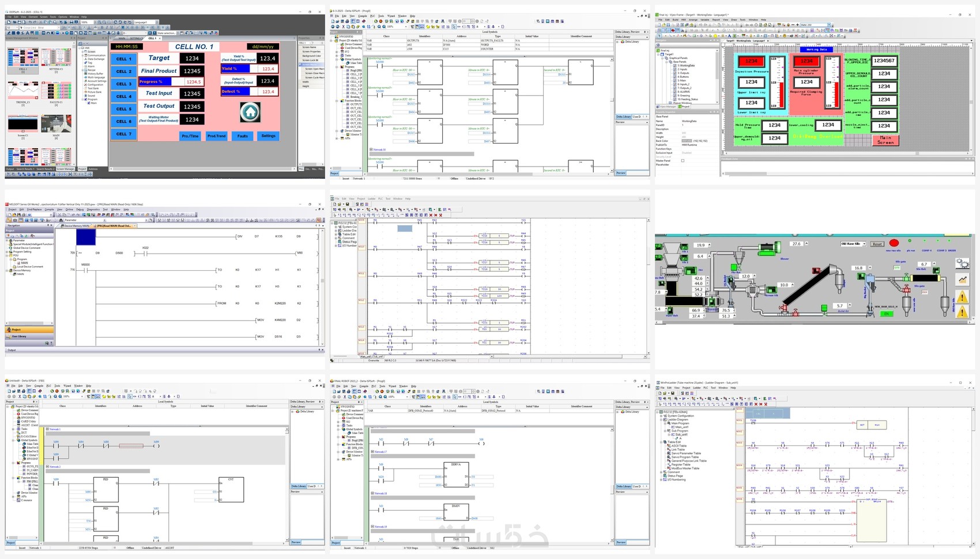Click the Save icon in Vijeo-Frame toolbar
Image resolution: width=980 pixels, height=559 pixels.
(x=667, y=25)
